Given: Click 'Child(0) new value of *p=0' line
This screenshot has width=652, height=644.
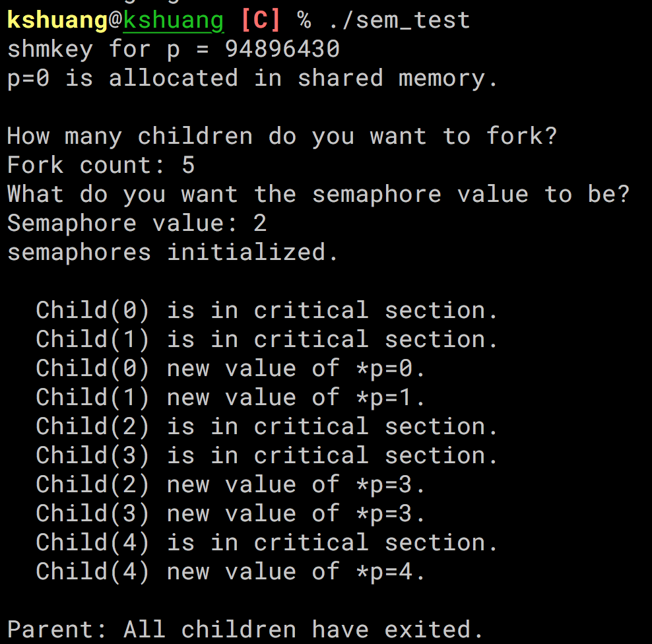Looking at the screenshot, I should tap(231, 369).
